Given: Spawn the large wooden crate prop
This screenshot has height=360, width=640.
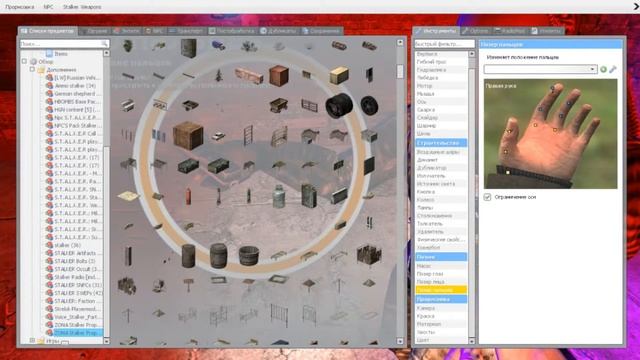Looking at the screenshot, I should pyautogui.click(x=188, y=136).
